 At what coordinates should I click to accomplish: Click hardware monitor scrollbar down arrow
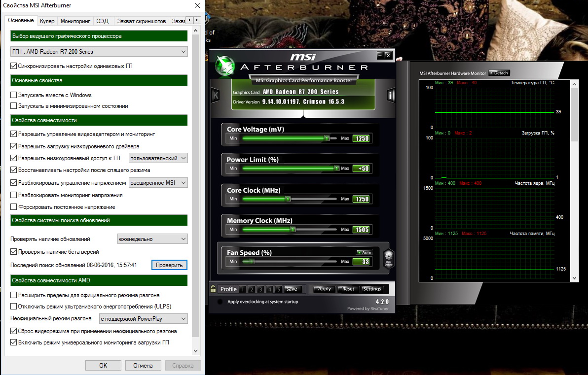(575, 278)
